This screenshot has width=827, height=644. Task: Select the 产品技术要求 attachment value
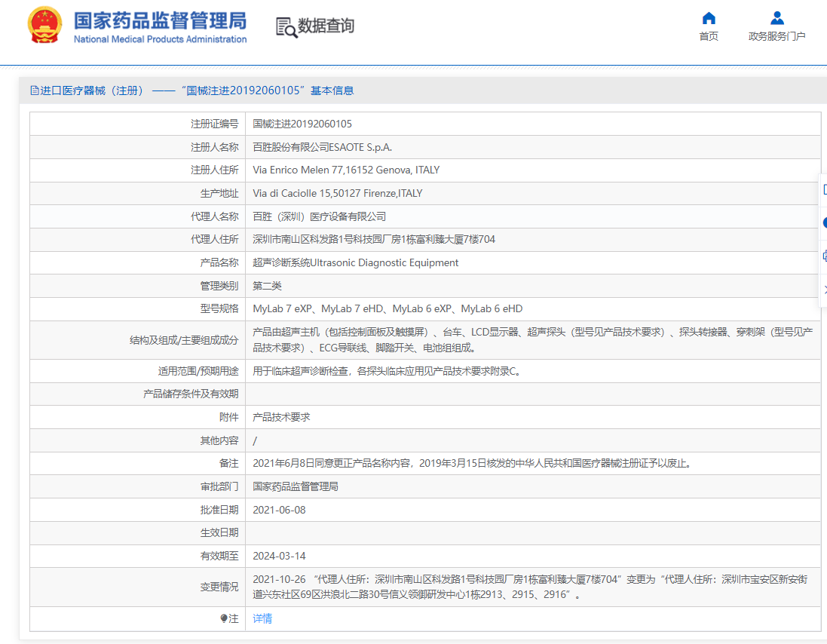281,417
